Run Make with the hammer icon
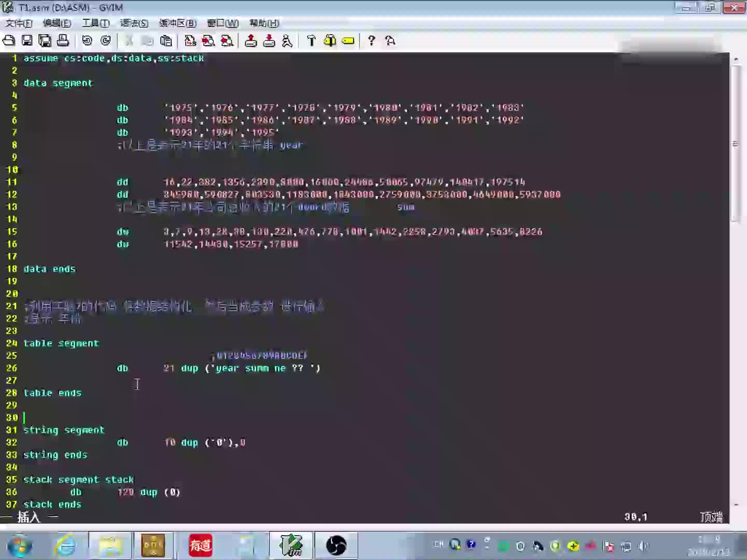Viewport: 747px width, 560px height. [311, 40]
